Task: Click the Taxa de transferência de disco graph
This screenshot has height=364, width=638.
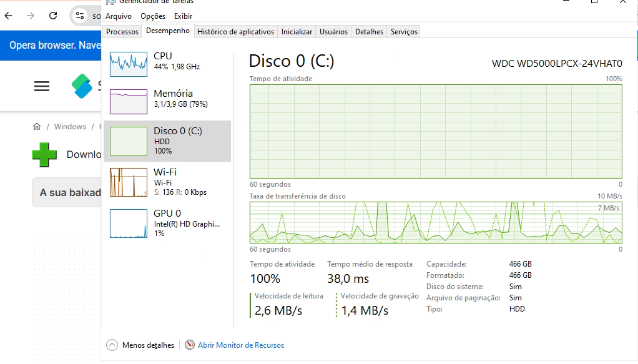Action: pos(436,222)
